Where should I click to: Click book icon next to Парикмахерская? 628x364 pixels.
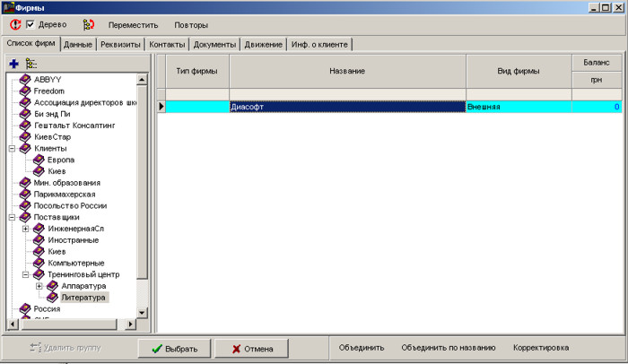tap(25, 194)
